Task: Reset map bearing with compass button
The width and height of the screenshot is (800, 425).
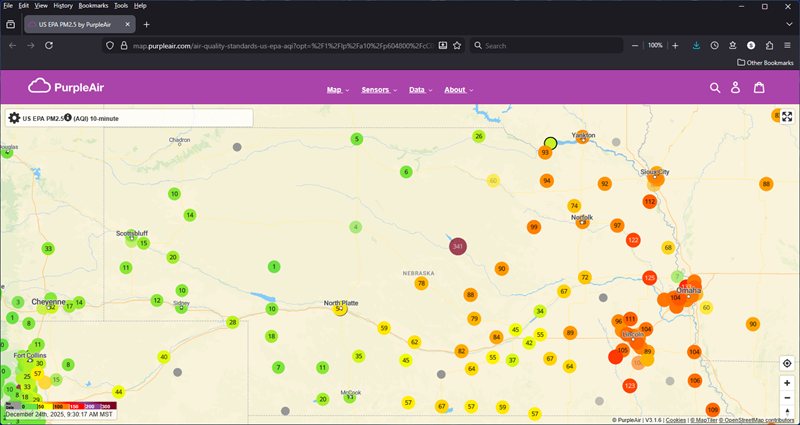Action: coord(787,411)
